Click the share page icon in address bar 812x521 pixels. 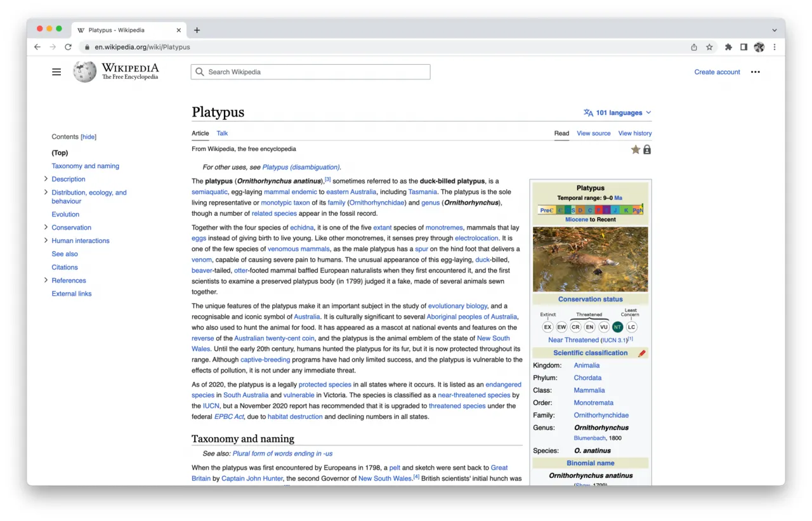(x=694, y=47)
